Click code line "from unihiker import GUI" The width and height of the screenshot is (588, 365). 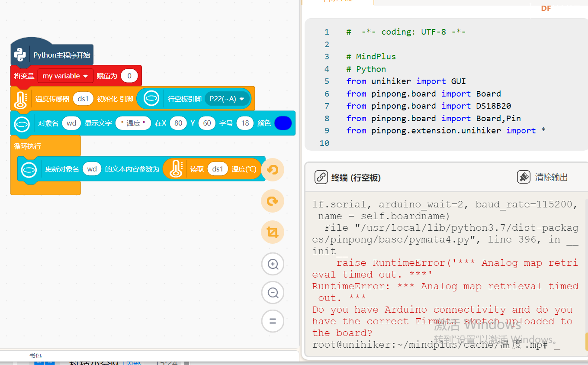coord(406,81)
